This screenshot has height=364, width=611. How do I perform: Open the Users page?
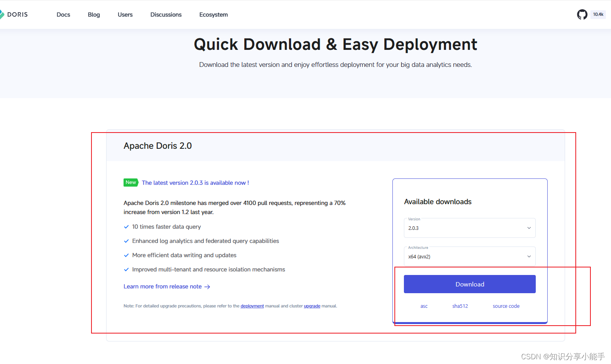pos(125,15)
